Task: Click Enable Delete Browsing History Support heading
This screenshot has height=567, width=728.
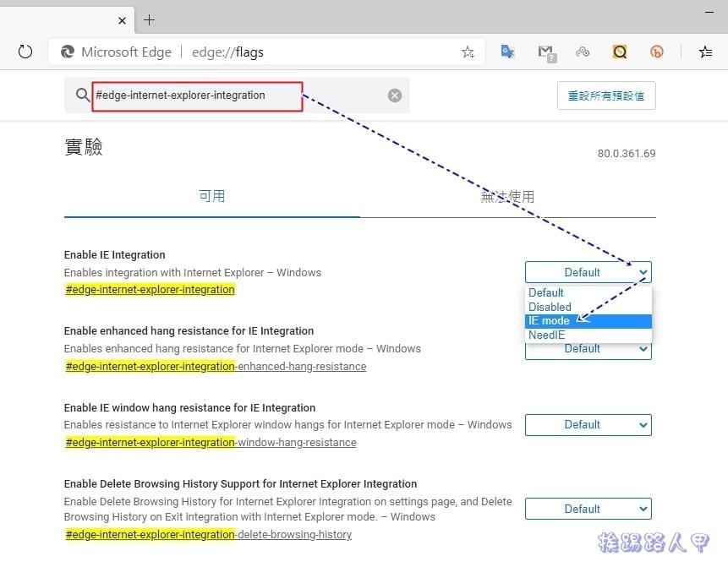Action: point(240,484)
